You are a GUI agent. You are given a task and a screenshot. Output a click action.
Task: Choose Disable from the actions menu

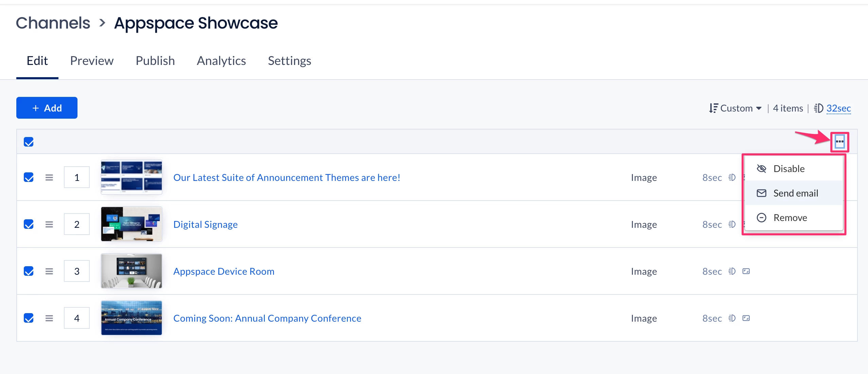point(788,169)
